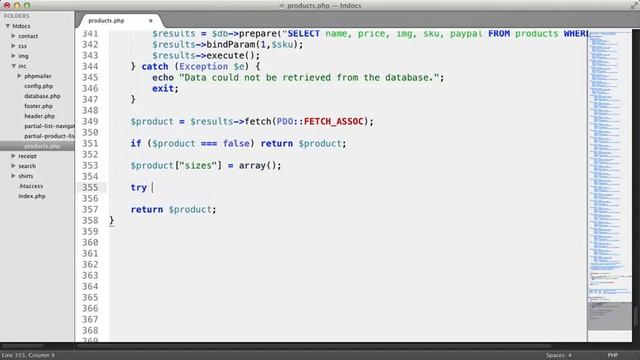Click the FOLDERS sidebar heading
The image size is (640, 360).
(17, 16)
